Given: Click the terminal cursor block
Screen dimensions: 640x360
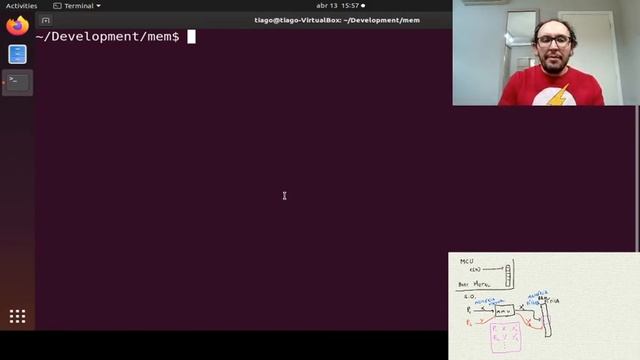Looking at the screenshot, I should (x=191, y=36).
